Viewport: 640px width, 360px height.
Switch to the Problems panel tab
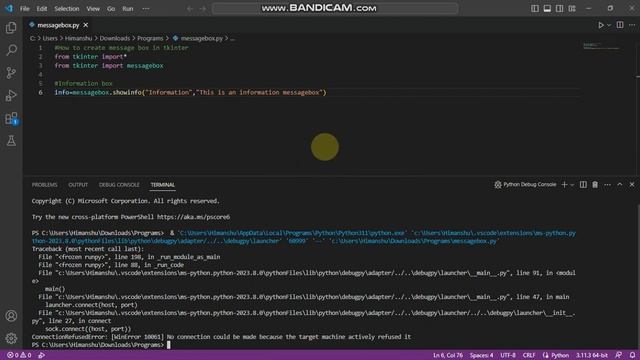point(44,185)
